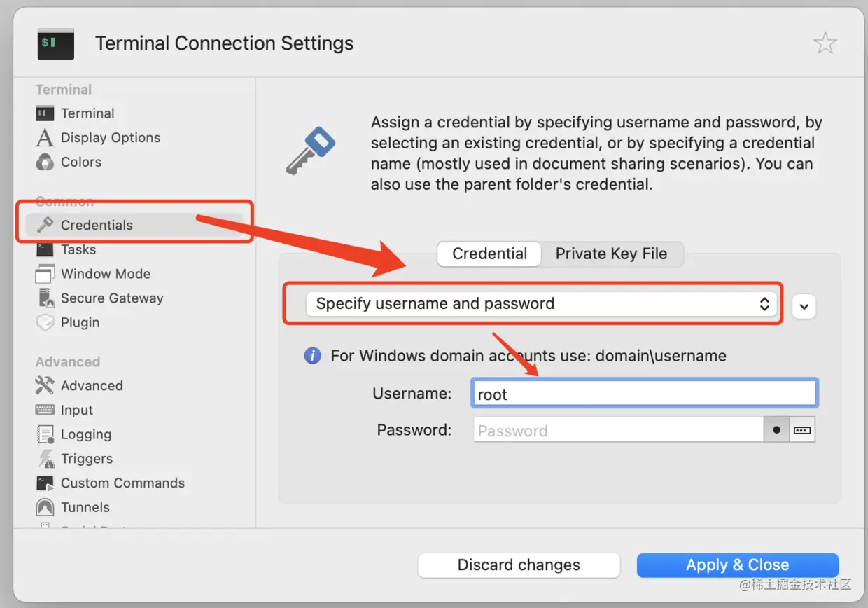Click the Display Options letter icon
This screenshot has width=868, height=608.
pos(45,137)
